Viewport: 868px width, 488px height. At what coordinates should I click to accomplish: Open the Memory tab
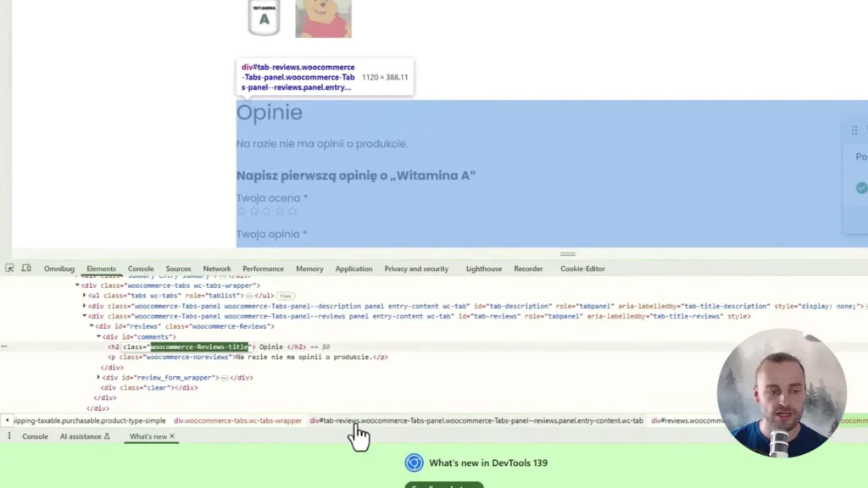(309, 269)
